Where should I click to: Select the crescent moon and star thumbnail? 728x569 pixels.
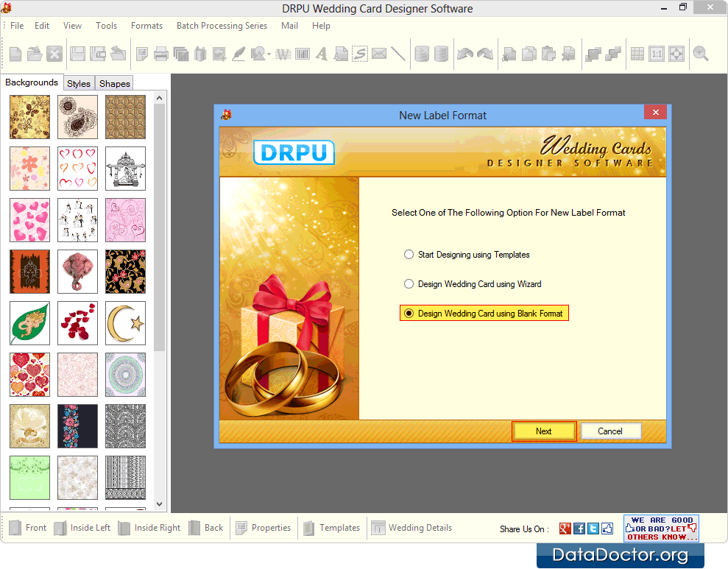pos(125,323)
